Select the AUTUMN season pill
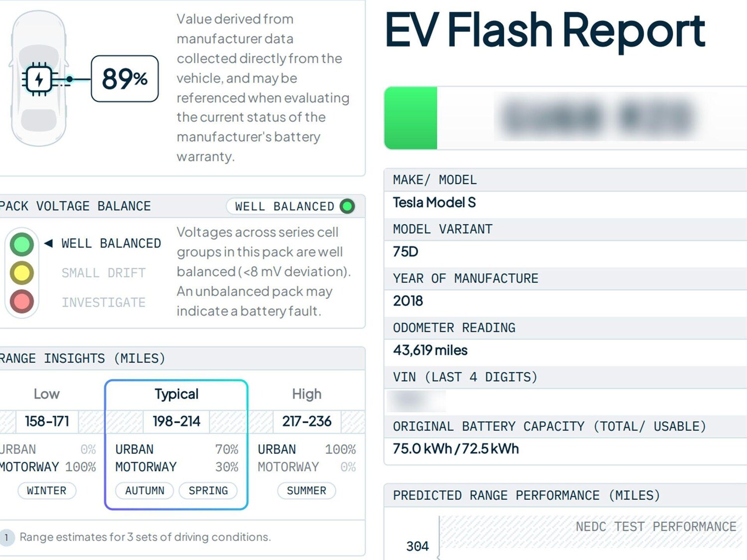Screen dimensions: 747x560 (144, 491)
